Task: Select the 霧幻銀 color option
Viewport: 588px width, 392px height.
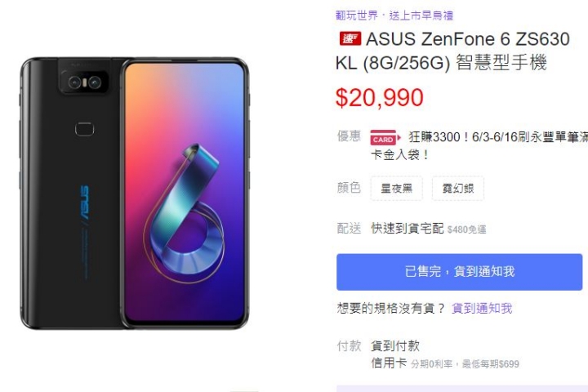Action: coord(458,189)
